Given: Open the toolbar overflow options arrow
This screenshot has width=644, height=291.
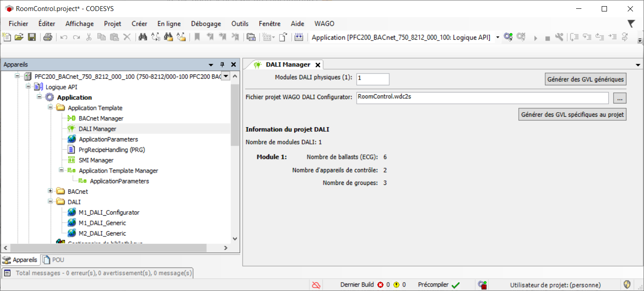Looking at the screenshot, I should pyautogui.click(x=640, y=41).
